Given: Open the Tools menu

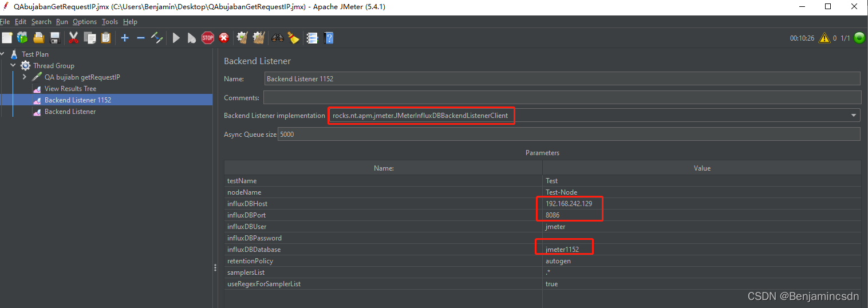Looking at the screenshot, I should click(x=110, y=22).
